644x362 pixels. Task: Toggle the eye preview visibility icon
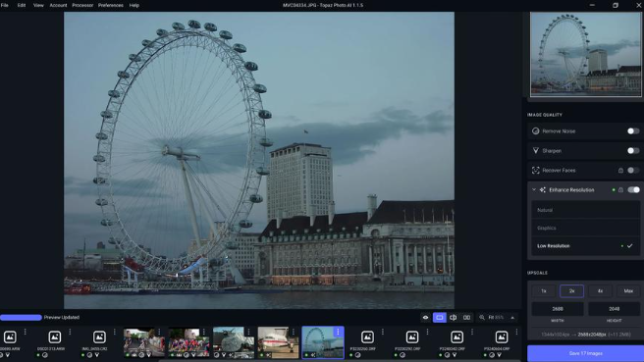pyautogui.click(x=425, y=317)
